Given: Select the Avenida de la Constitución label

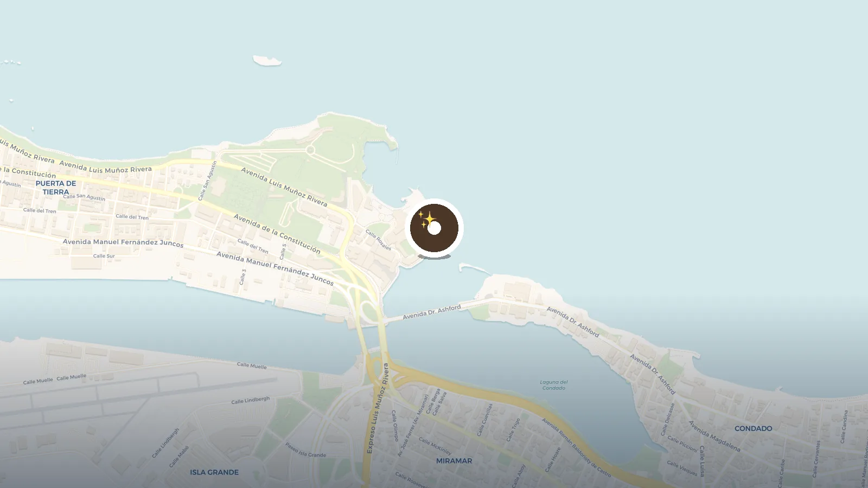Looking at the screenshot, I should [277, 234].
